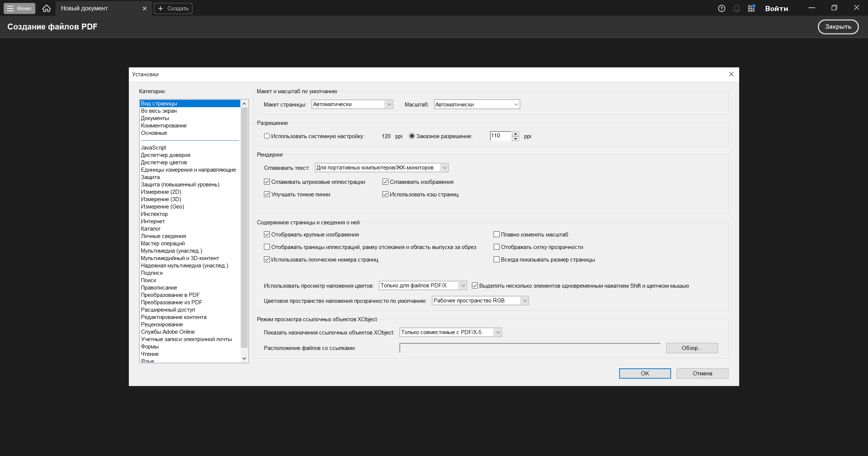Select Подписи category
868x456 pixels.
(x=190, y=273)
